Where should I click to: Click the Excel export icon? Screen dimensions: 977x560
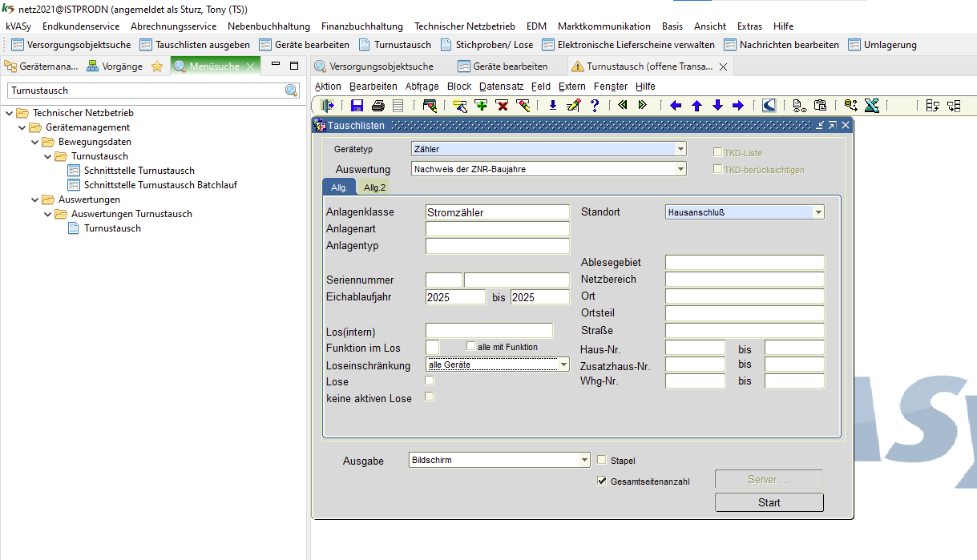coord(872,105)
